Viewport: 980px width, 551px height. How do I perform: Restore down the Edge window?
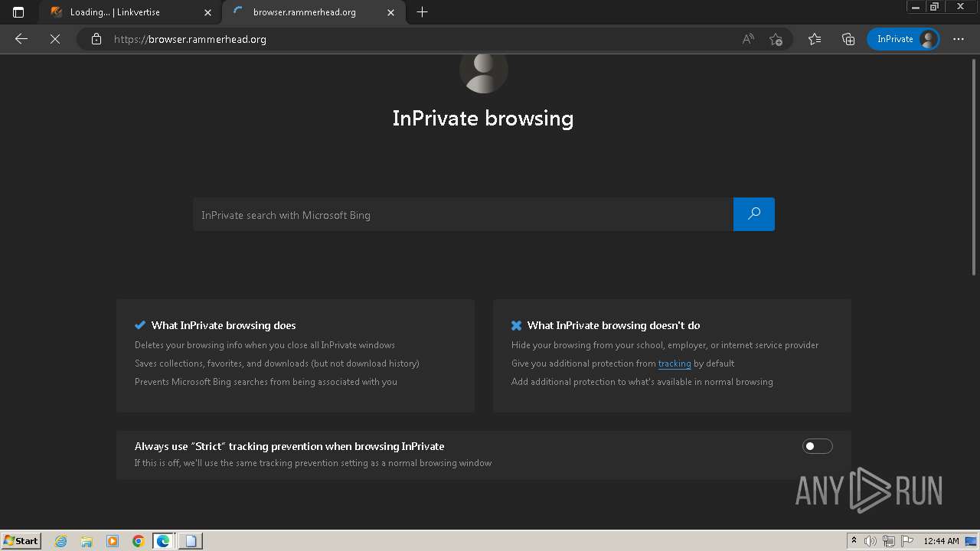point(934,7)
